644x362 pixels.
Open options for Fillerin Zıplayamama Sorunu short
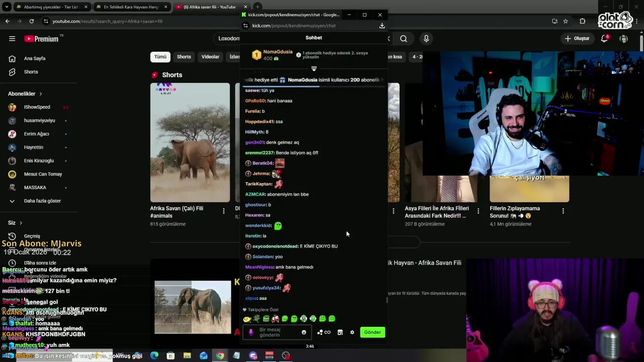pyautogui.click(x=563, y=211)
